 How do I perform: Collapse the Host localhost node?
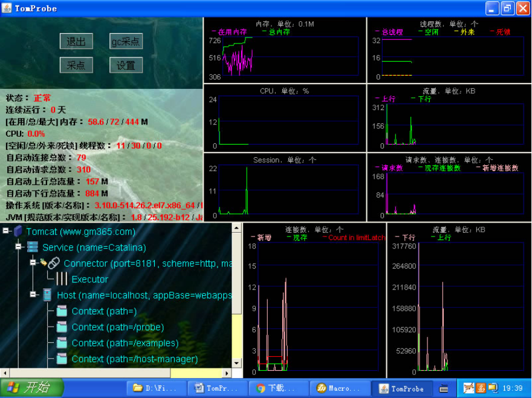click(x=33, y=294)
